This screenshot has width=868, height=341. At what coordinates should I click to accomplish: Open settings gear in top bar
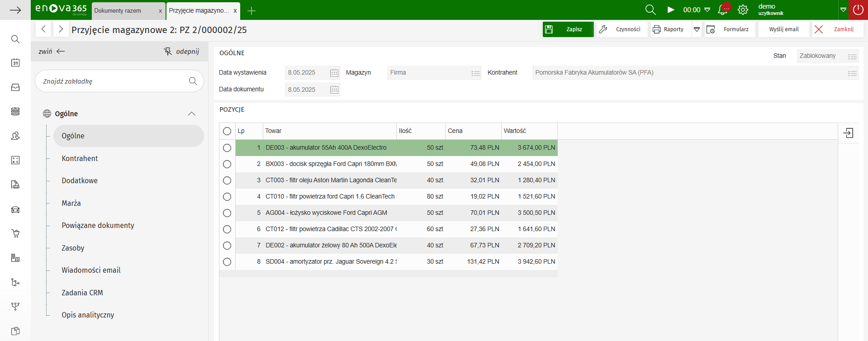tap(743, 10)
